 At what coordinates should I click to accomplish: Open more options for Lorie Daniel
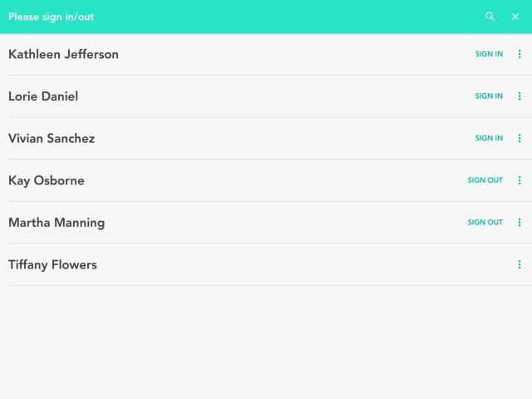(x=520, y=96)
